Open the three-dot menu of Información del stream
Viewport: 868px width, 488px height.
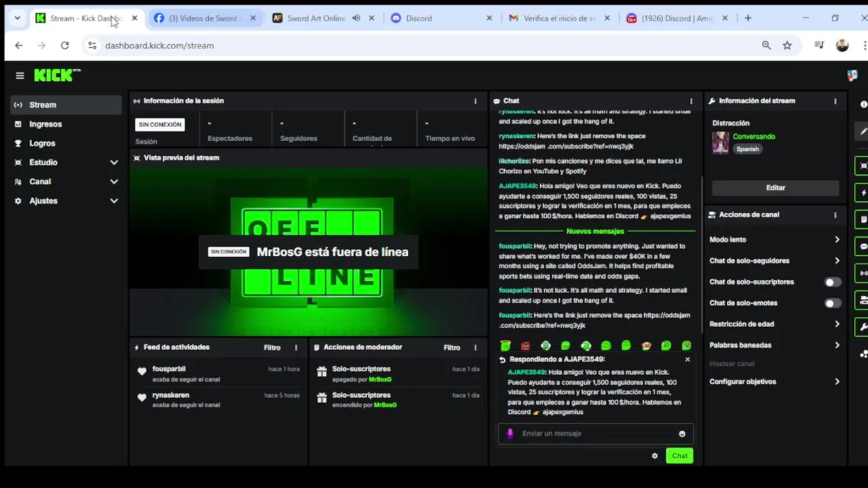[835, 101]
